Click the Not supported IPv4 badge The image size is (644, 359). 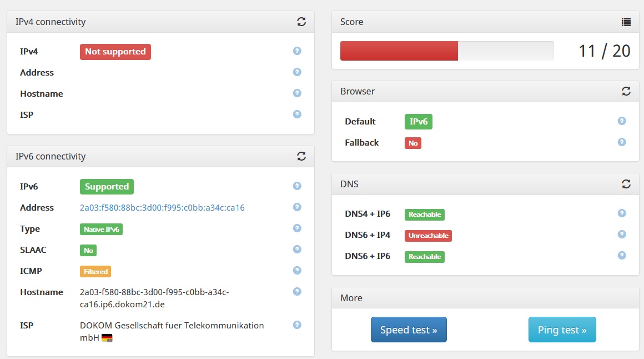pyautogui.click(x=115, y=52)
